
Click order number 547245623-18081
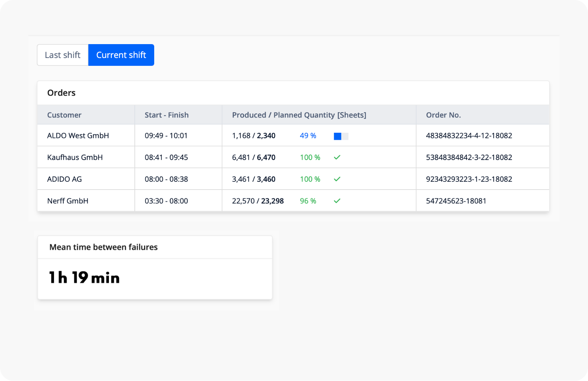pyautogui.click(x=456, y=201)
